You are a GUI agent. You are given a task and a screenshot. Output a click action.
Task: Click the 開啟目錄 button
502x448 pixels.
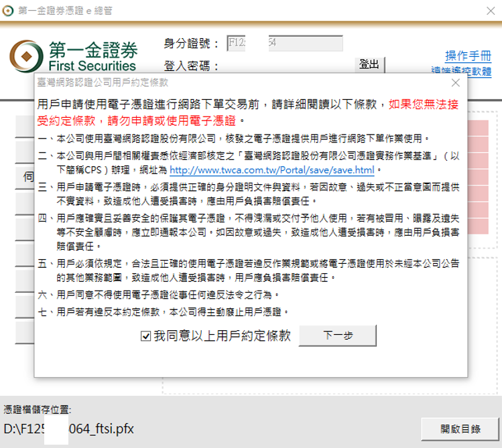[x=460, y=429]
